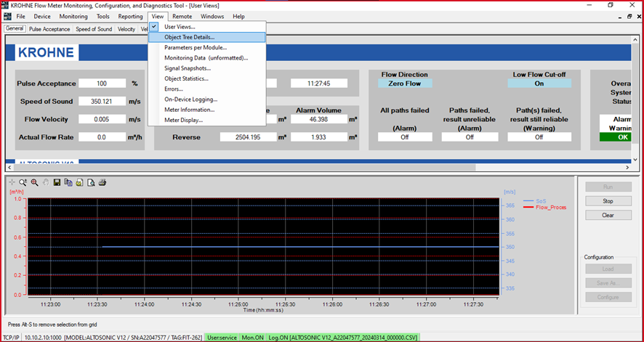Open the Remote menu
Image resolution: width=644 pixels, height=342 pixels.
point(182,17)
